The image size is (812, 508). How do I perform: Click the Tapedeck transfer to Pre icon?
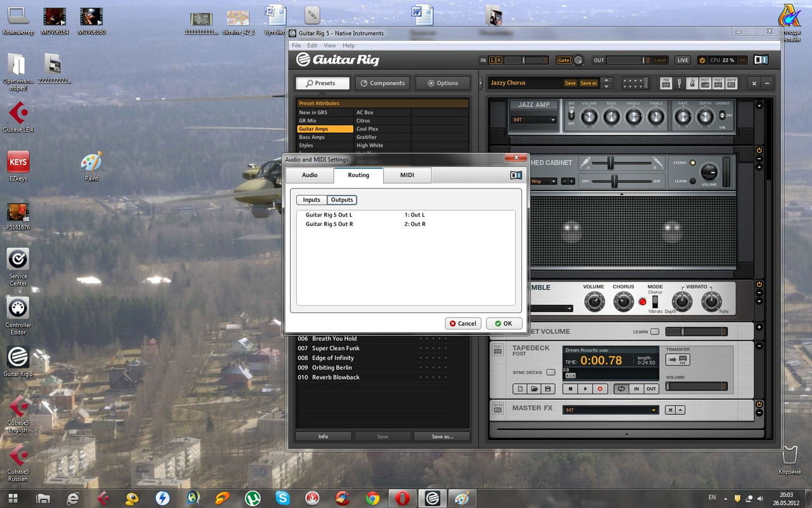point(678,360)
